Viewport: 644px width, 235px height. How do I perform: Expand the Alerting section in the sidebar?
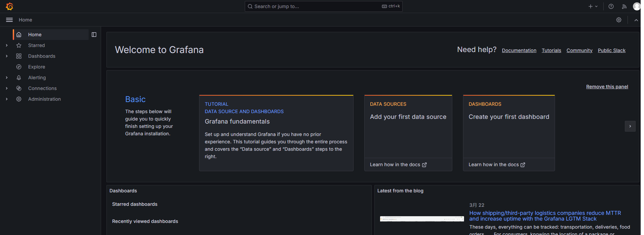pyautogui.click(x=7, y=78)
